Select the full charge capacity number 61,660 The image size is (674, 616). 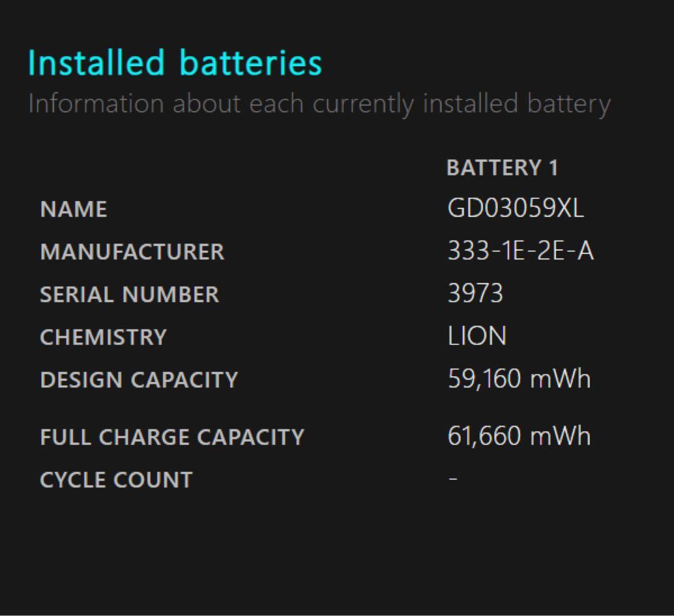pos(484,436)
